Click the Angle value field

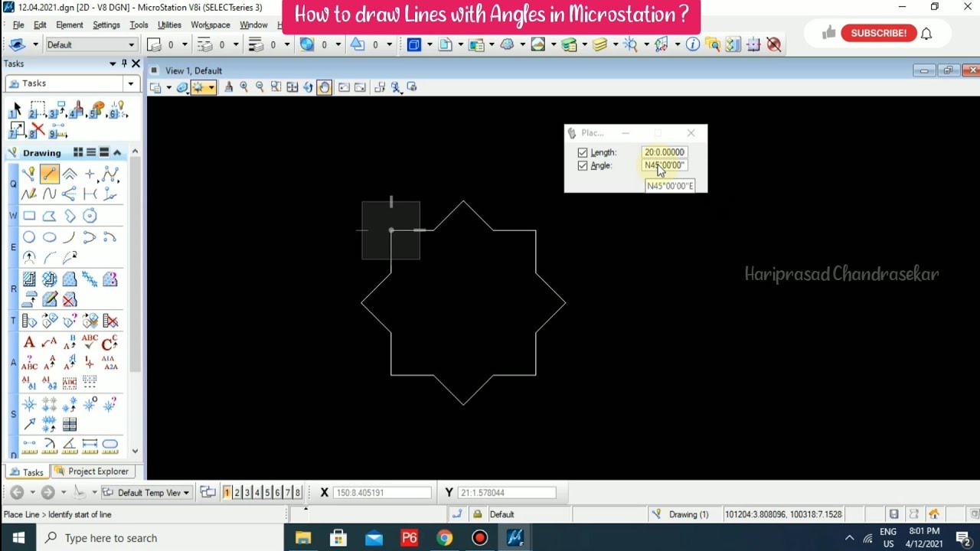tap(665, 165)
